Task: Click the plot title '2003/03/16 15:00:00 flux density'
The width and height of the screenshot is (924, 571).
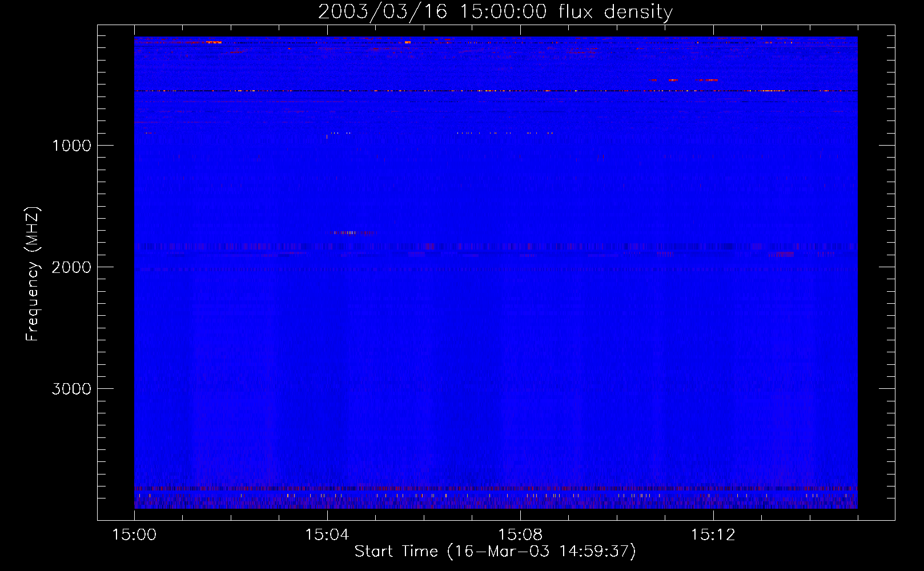Action: [495, 12]
